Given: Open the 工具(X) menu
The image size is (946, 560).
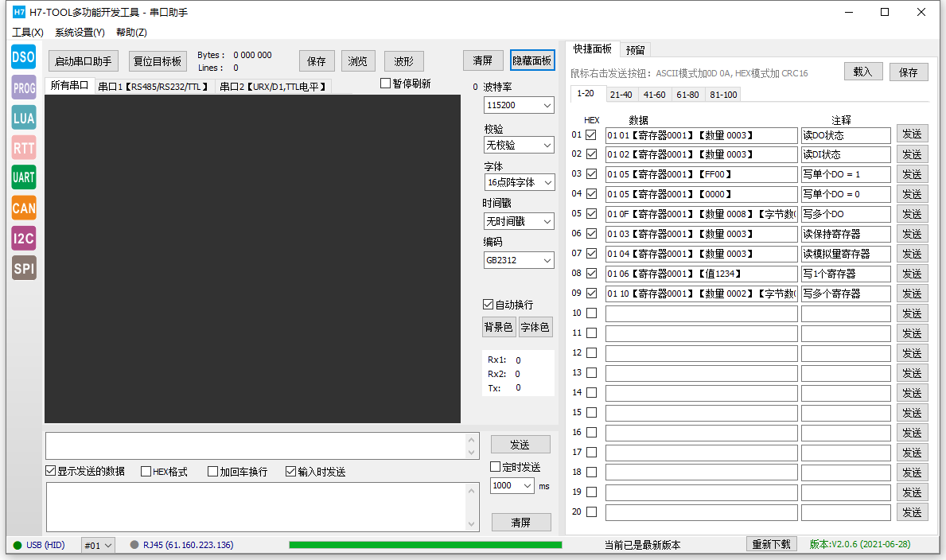Looking at the screenshot, I should (x=28, y=32).
